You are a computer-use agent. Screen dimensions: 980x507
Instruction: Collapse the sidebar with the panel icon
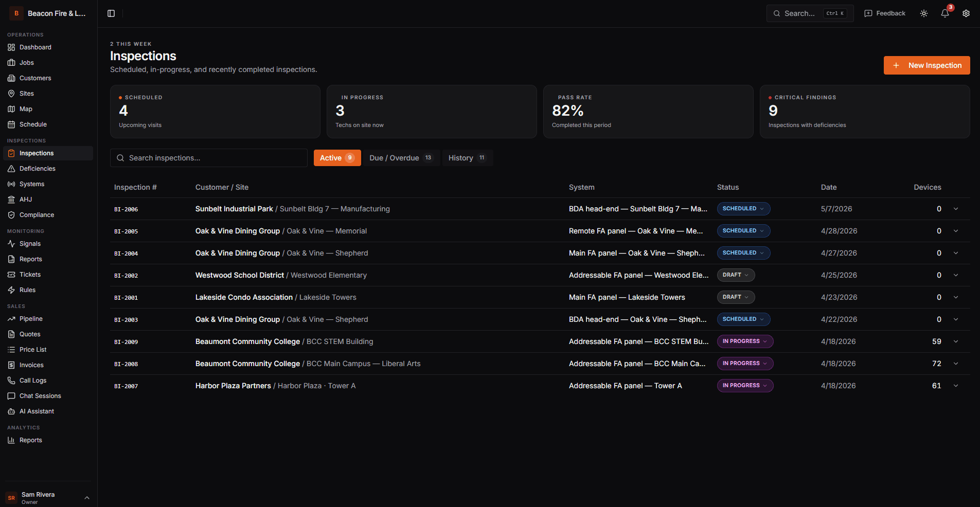[x=111, y=13]
